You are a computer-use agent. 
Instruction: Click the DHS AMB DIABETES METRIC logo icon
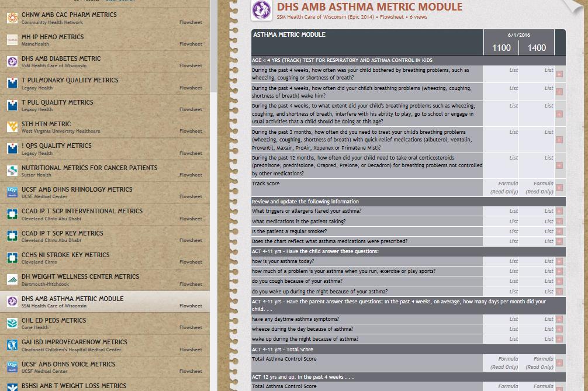[12, 61]
